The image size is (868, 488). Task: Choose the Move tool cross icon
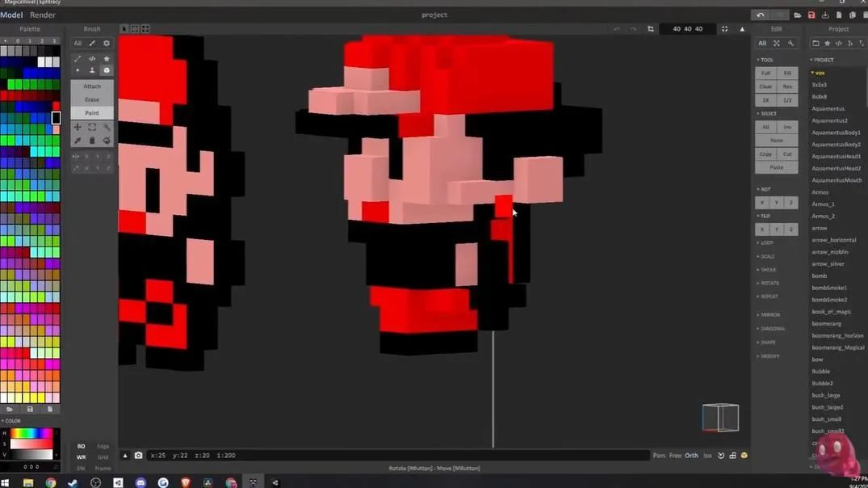click(78, 128)
